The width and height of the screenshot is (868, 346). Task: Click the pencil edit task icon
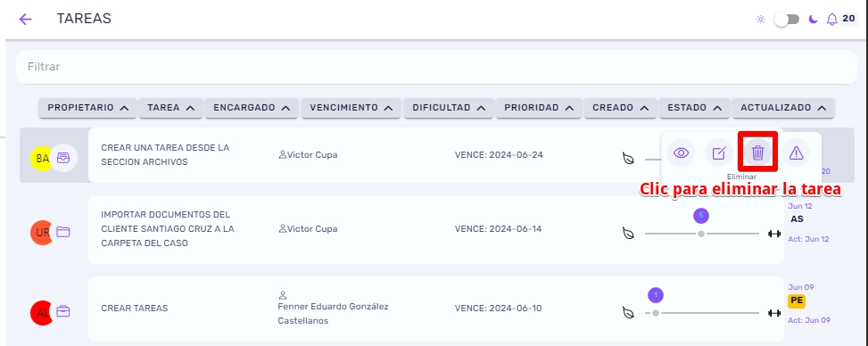pyautogui.click(x=719, y=152)
